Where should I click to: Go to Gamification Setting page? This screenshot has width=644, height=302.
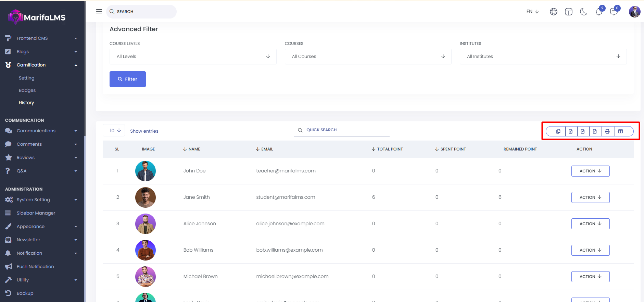[26, 78]
